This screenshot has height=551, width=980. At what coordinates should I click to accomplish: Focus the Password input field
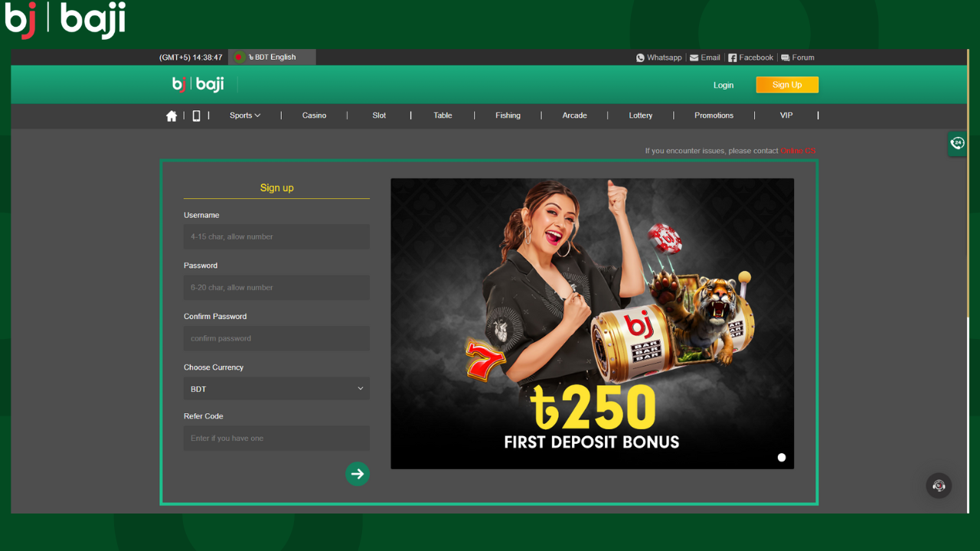point(276,288)
